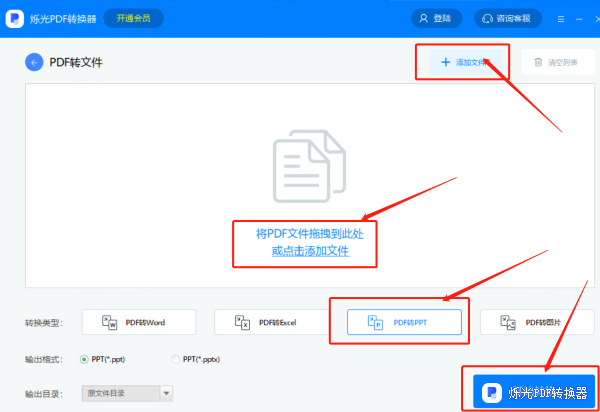Viewport: 600px width, 412px height.
Task: Click the headset icon beside 咨询客服
Action: (487, 18)
